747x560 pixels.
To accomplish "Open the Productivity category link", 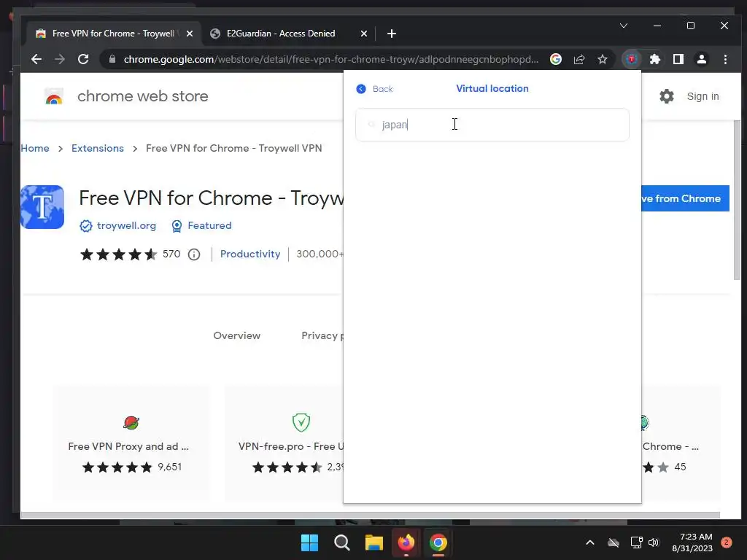I will 250,254.
